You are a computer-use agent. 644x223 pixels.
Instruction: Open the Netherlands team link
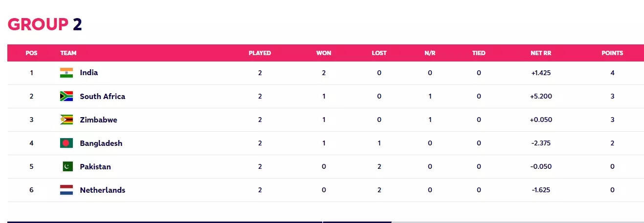tap(102, 190)
